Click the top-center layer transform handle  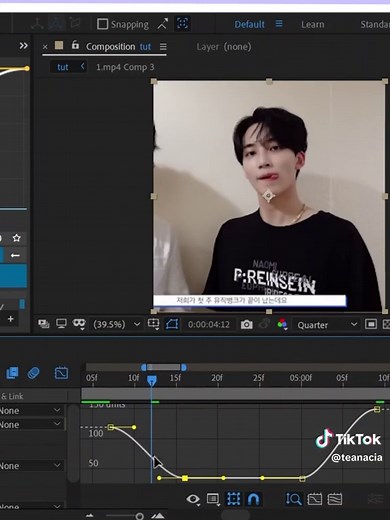click(269, 81)
